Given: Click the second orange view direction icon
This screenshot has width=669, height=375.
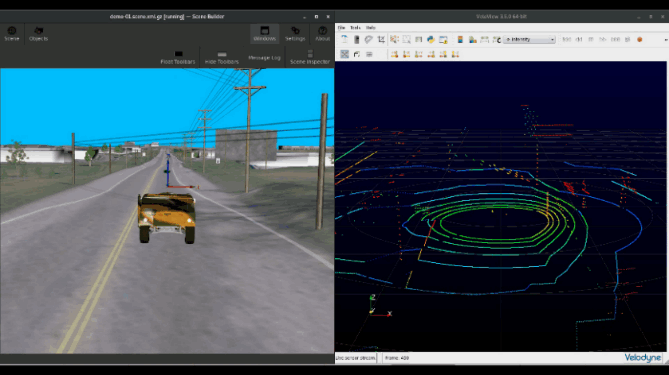Looking at the screenshot, I should (x=406, y=54).
